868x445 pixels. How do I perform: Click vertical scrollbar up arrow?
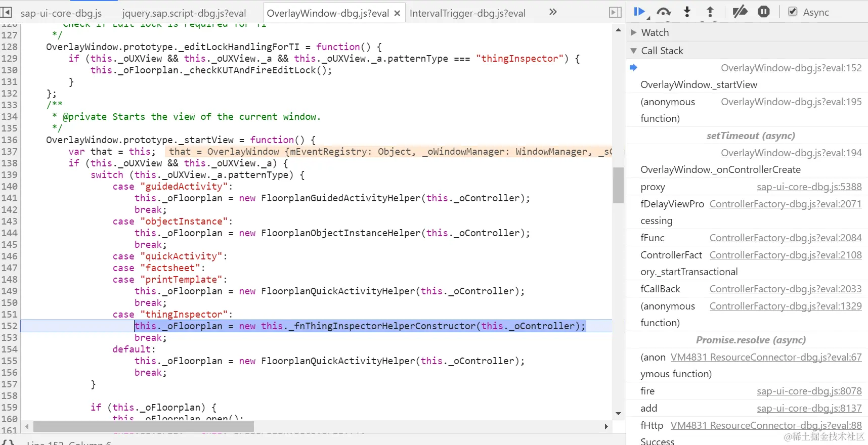(x=618, y=30)
